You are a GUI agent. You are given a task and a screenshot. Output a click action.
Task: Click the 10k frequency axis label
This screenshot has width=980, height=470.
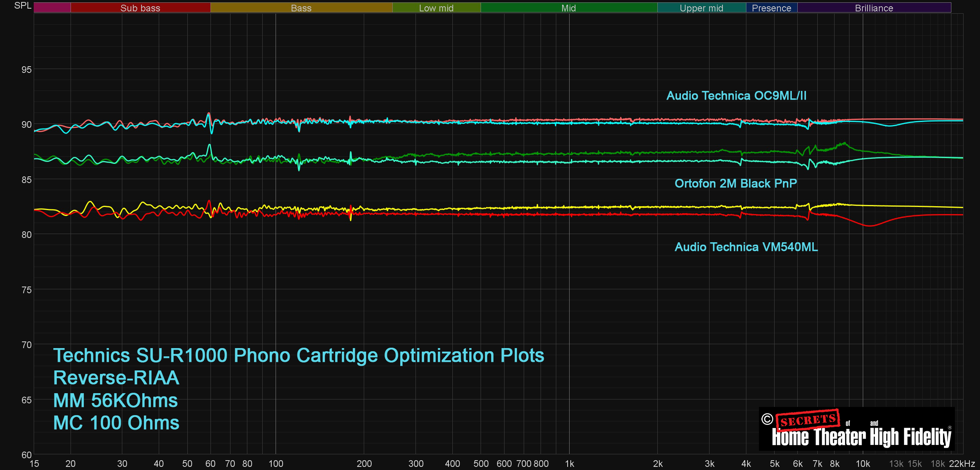862,464
